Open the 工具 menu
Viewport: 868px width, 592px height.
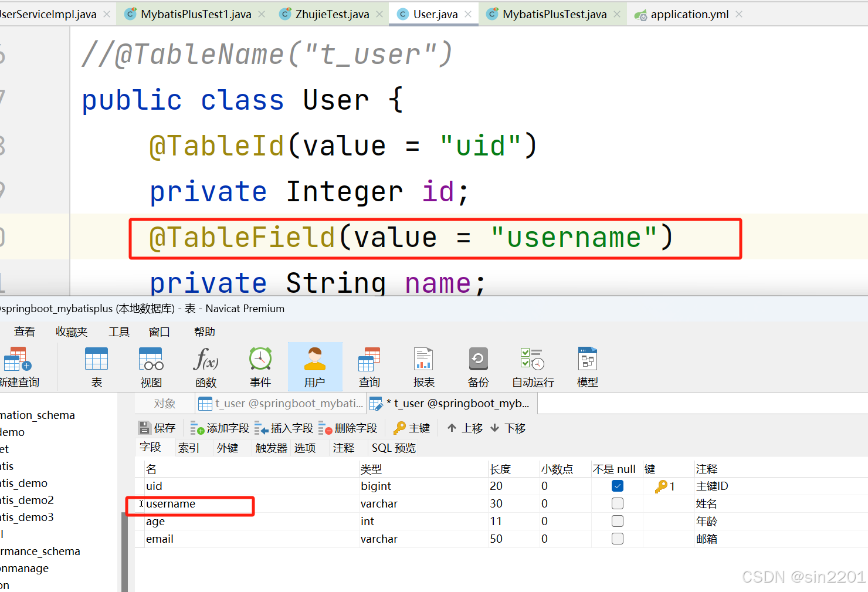click(x=119, y=331)
